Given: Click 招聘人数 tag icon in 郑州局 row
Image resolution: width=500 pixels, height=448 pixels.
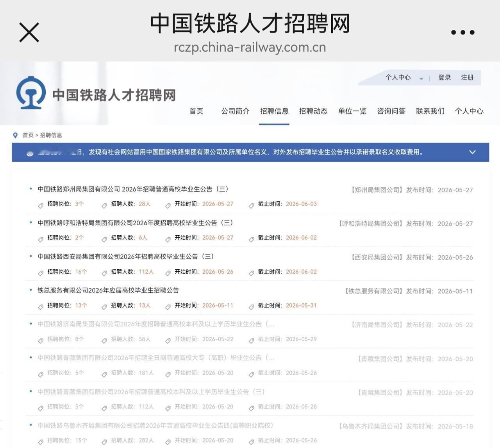Looking at the screenshot, I should 104,206.
